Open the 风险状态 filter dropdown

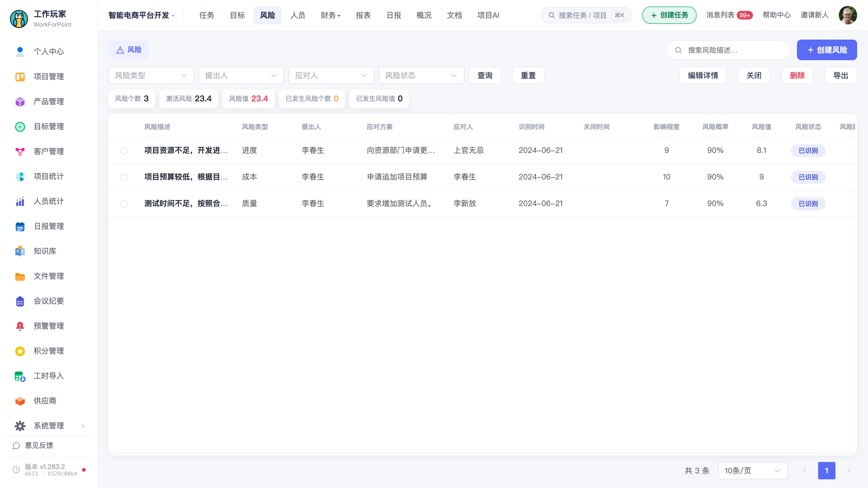[421, 75]
